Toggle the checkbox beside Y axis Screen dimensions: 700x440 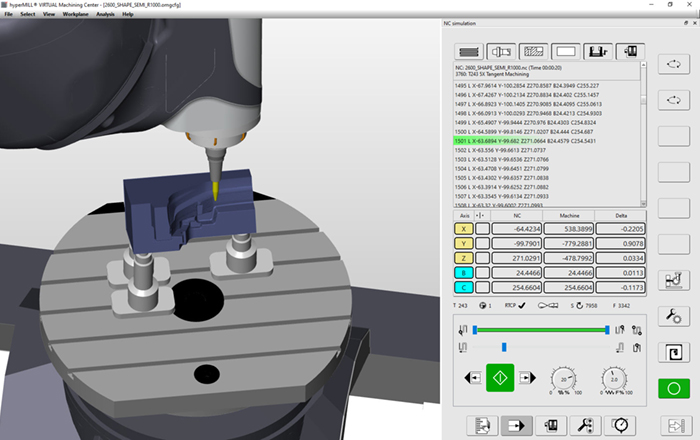point(482,244)
